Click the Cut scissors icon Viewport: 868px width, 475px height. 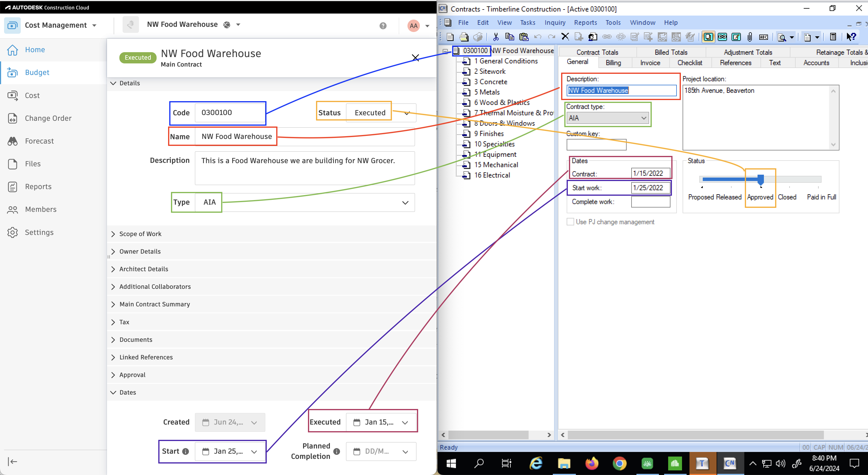click(x=496, y=37)
